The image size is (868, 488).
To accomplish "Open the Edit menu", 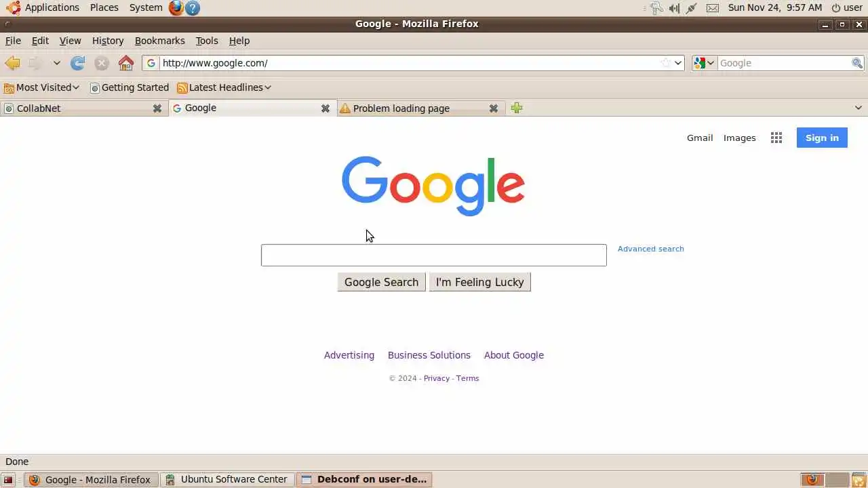I will pos(40,41).
